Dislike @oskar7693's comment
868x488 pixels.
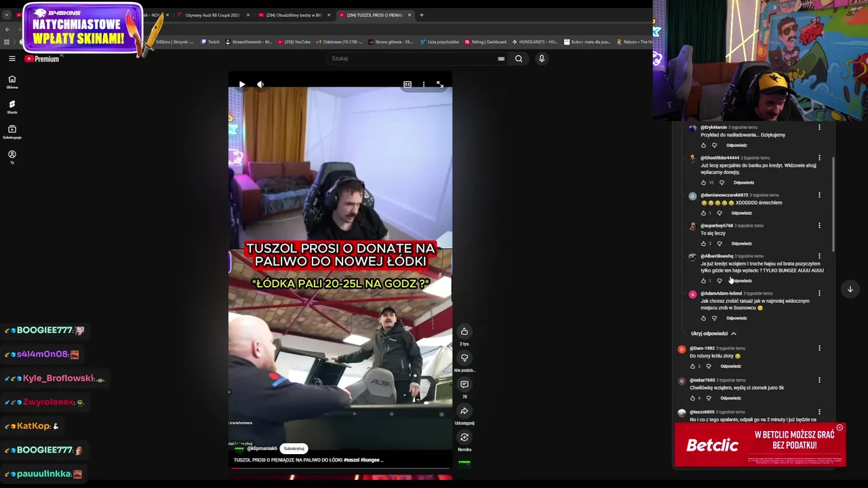tap(709, 398)
